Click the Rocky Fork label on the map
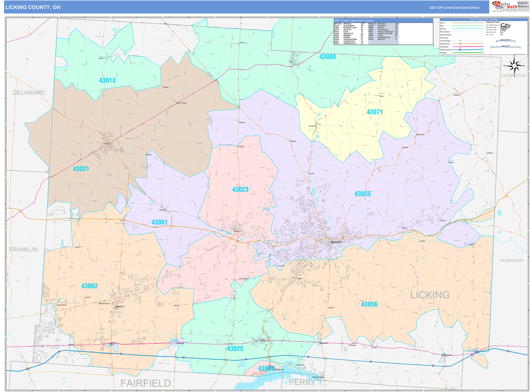532x392 pixels. coord(420,134)
